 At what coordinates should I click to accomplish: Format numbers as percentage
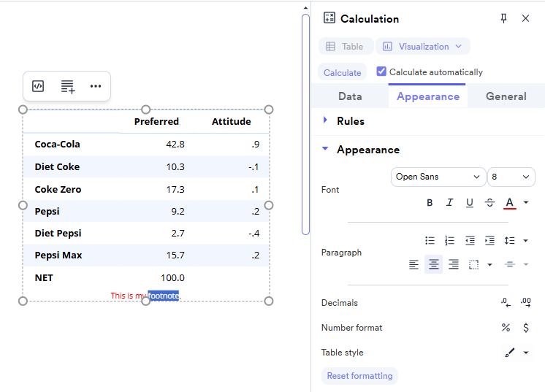(x=506, y=328)
